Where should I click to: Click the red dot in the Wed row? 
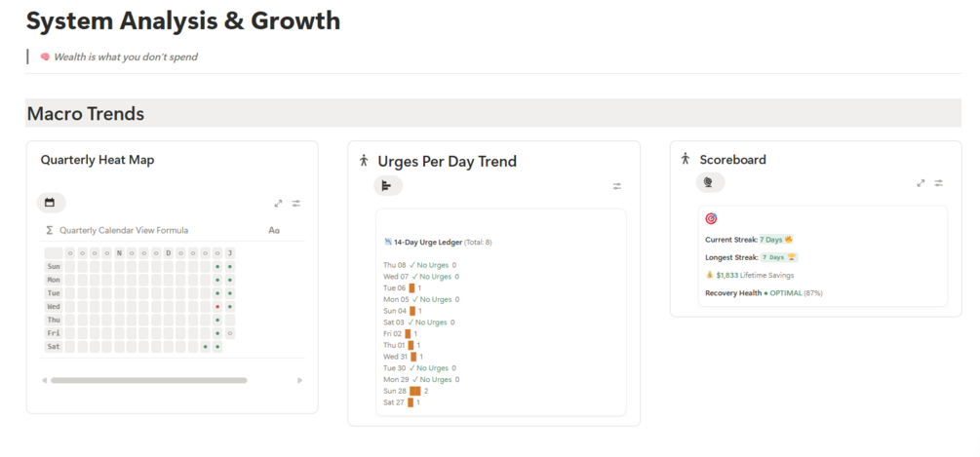pyautogui.click(x=216, y=306)
